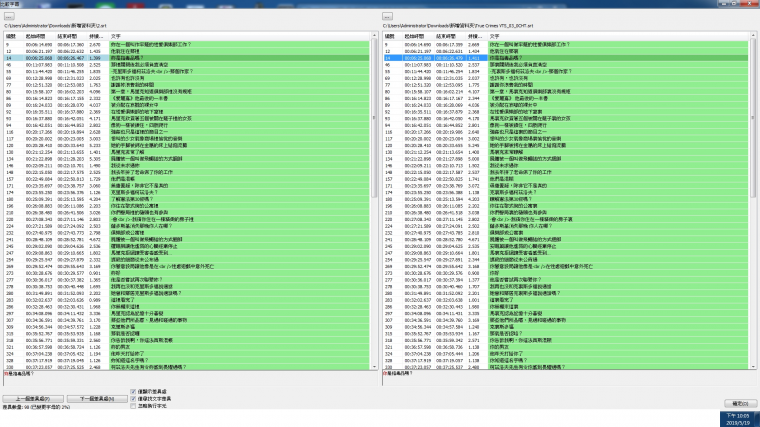760x427 pixels.
Task: Select duration value 1.435 in row 12
Action: pos(95,51)
